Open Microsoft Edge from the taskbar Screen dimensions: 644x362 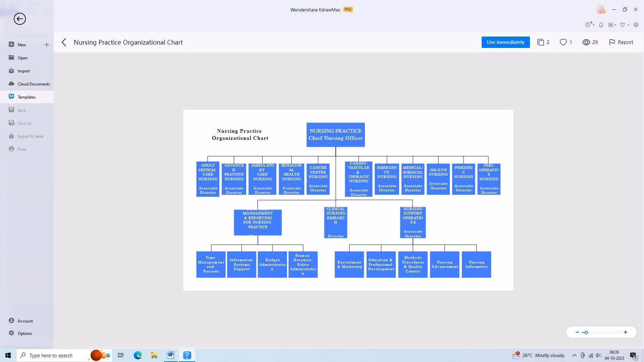138,355
